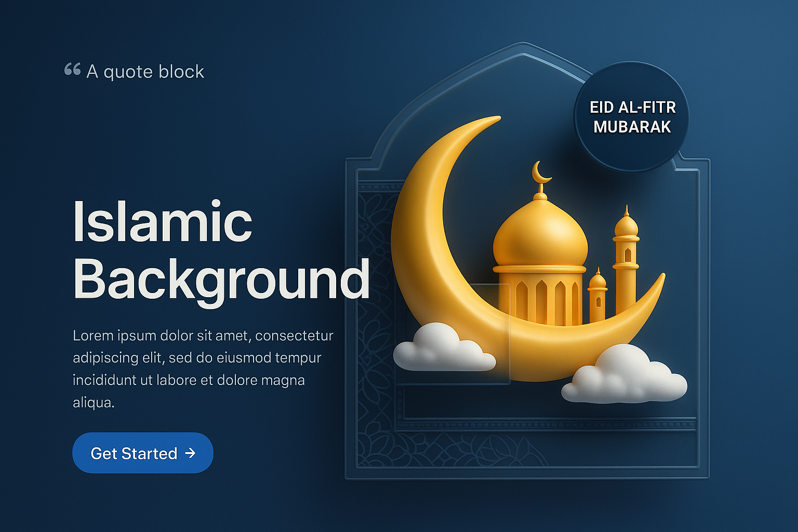
Task: Click the EID AL-FITR MUBARAK badge
Action: tap(632, 117)
